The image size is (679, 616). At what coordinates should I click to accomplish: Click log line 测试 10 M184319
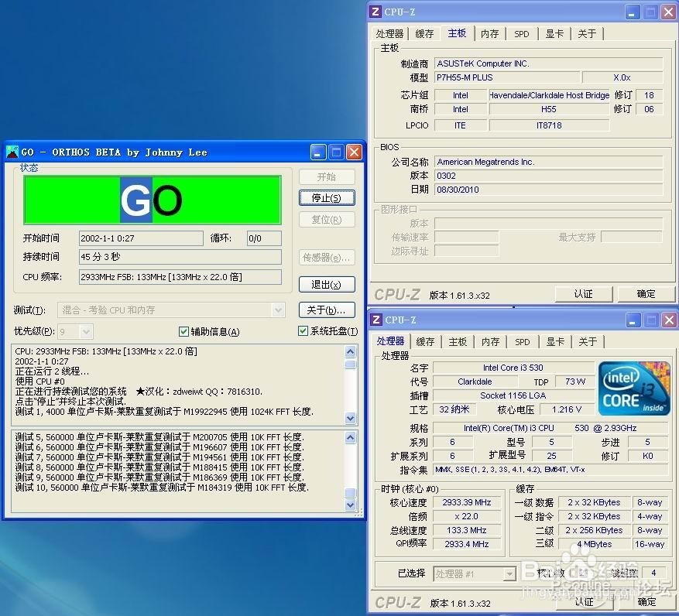coord(162,488)
